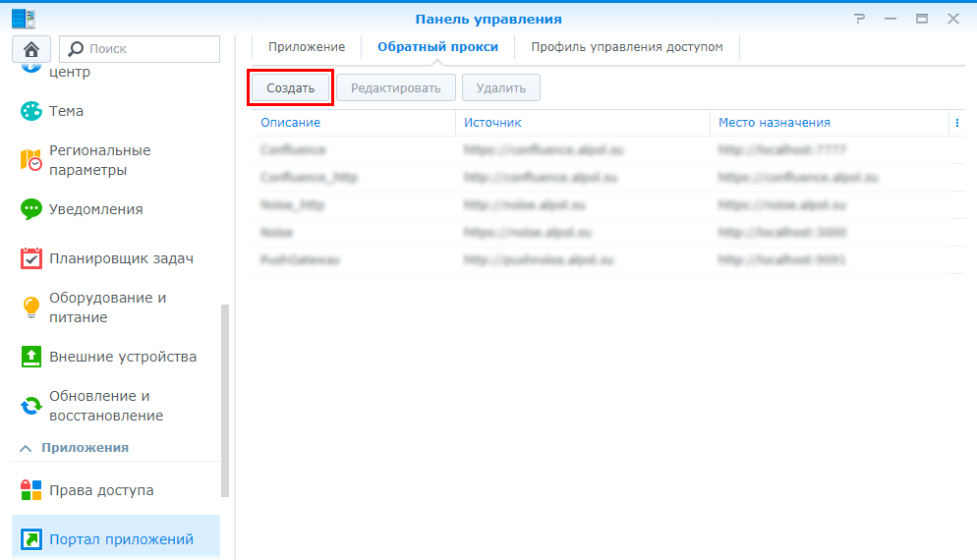Image resolution: width=977 pixels, height=560 pixels.
Task: Click the Удалить button
Action: (500, 87)
